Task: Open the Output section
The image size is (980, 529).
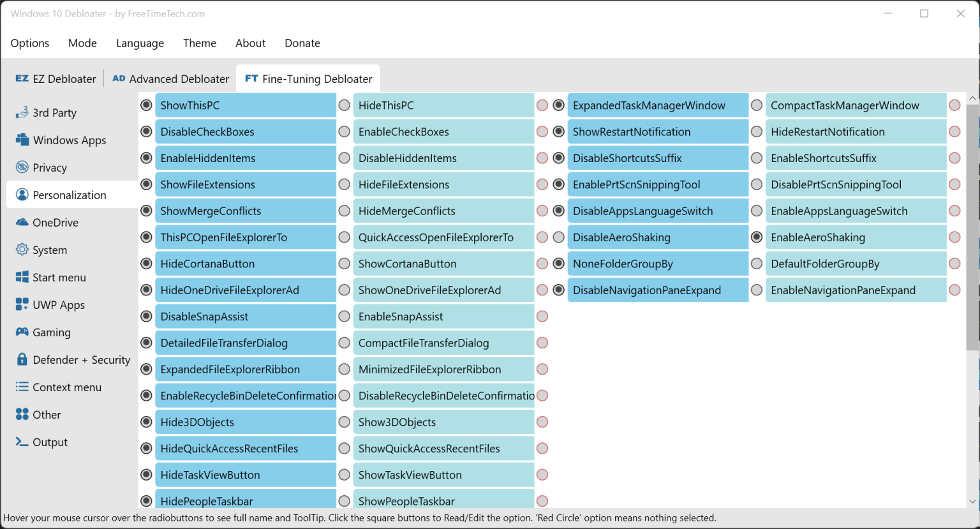Action: pos(22,442)
